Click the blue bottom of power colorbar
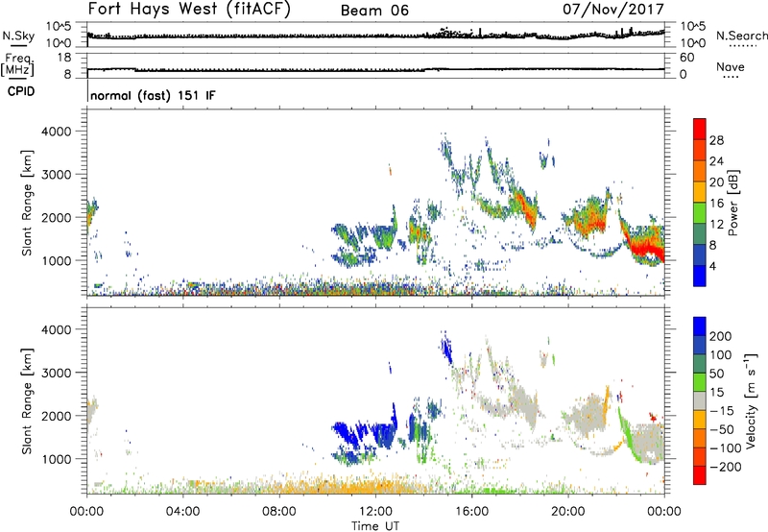 pos(700,276)
